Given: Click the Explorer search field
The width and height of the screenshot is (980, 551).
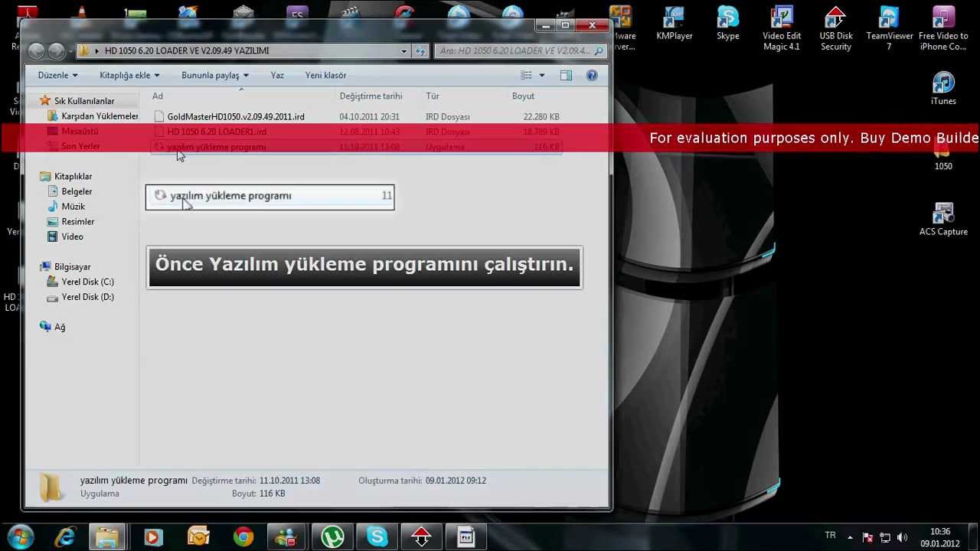Looking at the screenshot, I should tap(521, 51).
